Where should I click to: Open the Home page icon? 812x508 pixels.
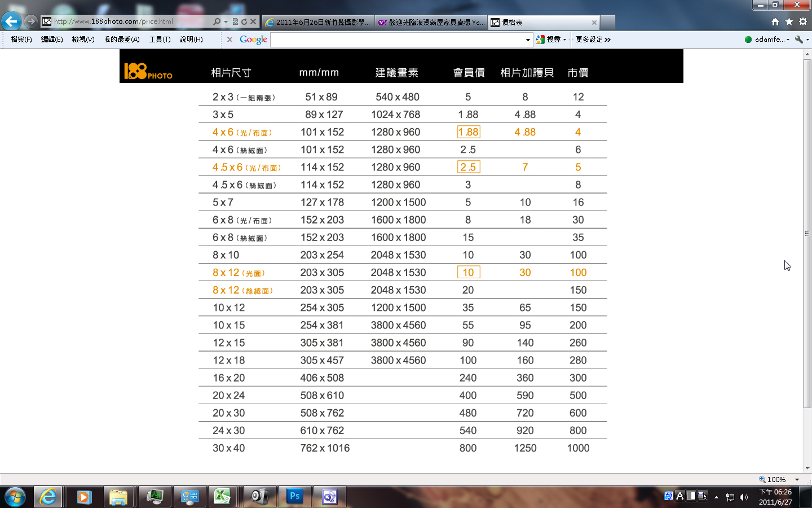(x=775, y=22)
